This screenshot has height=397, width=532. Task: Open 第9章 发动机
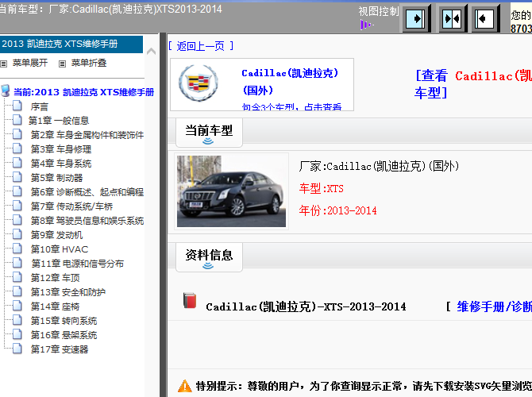[56, 235]
